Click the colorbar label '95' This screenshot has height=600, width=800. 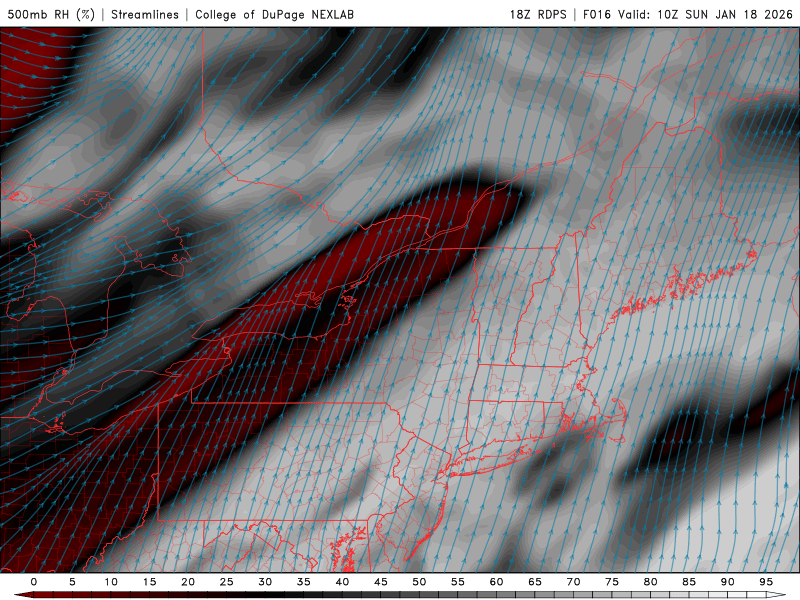(x=766, y=582)
